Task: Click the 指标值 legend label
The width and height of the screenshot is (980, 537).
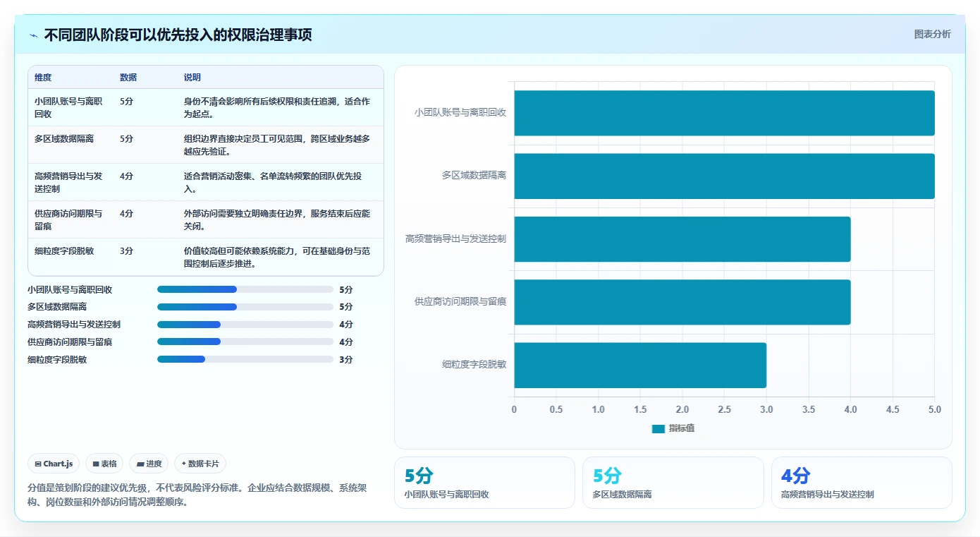Action: click(682, 428)
